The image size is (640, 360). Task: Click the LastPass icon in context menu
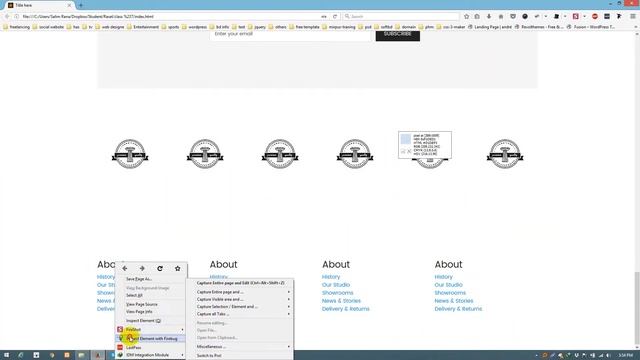coord(120,347)
